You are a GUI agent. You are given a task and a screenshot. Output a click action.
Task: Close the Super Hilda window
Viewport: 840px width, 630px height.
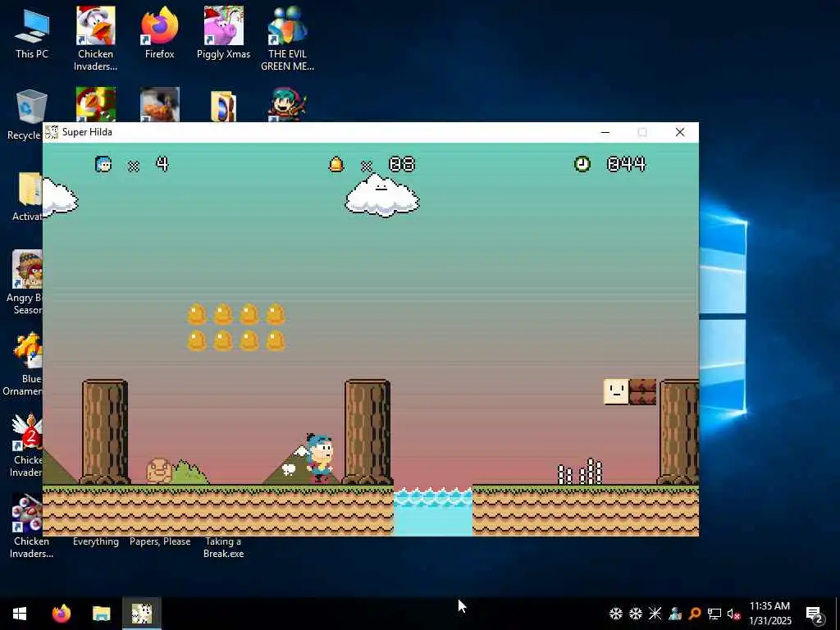tap(680, 132)
